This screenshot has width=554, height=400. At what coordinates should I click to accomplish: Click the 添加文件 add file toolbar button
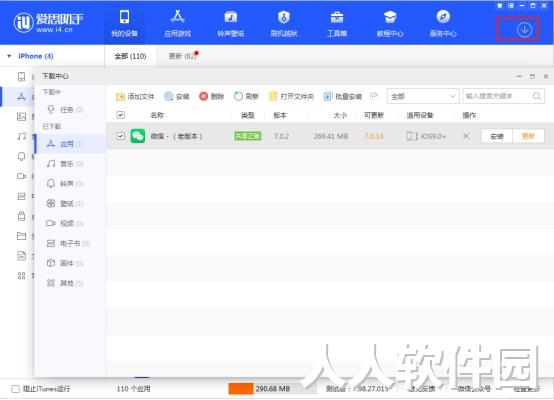(x=135, y=96)
